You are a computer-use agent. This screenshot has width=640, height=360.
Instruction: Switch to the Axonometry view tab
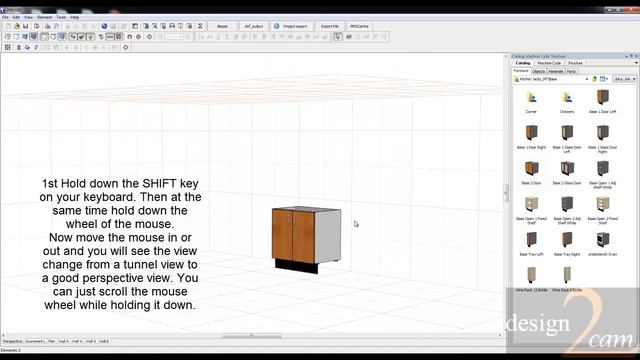pos(36,341)
